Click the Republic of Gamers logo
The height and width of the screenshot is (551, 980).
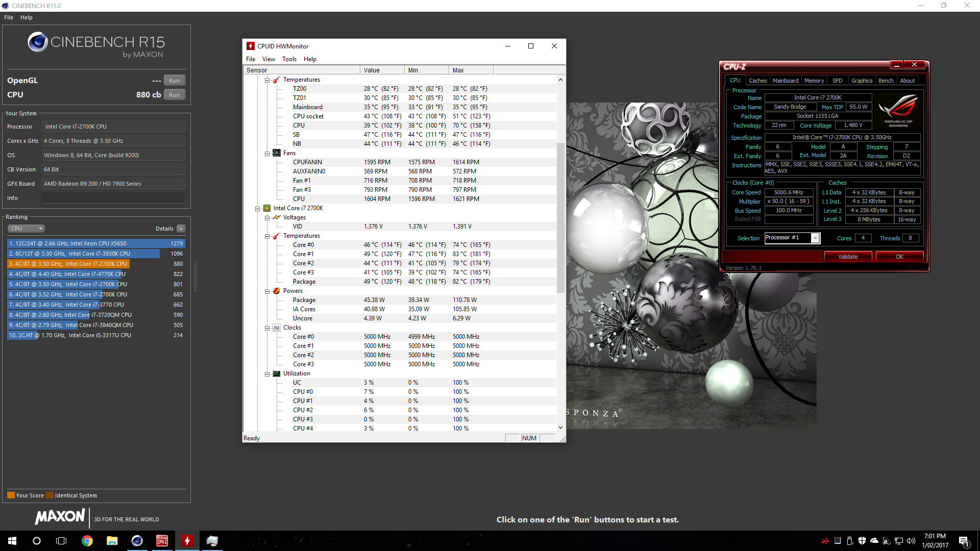click(898, 110)
